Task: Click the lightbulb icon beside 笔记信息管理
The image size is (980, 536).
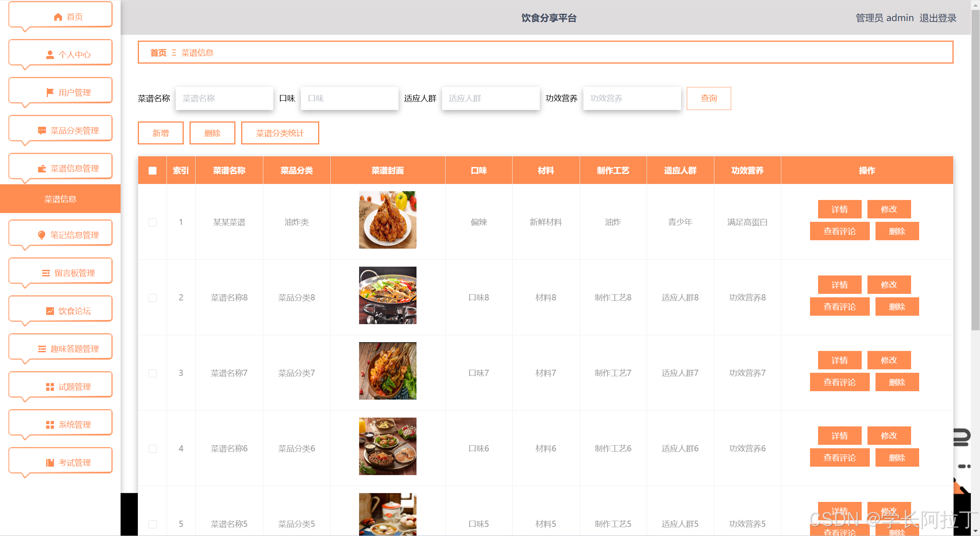Action: 42,235
